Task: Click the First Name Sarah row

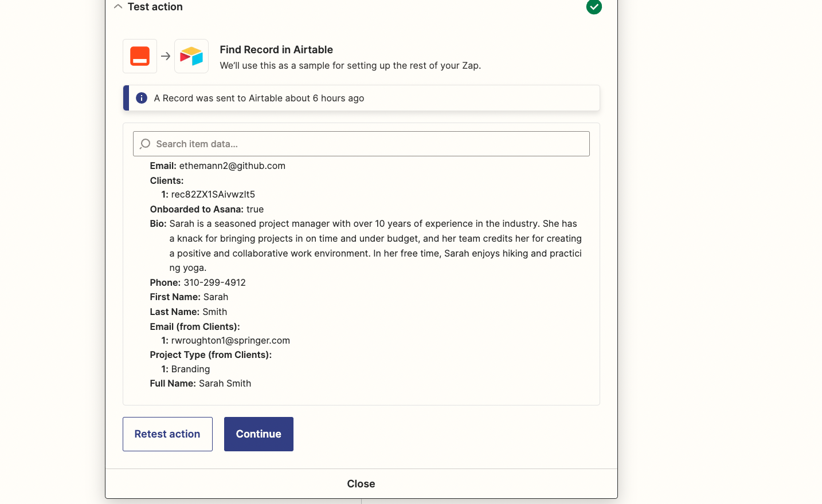Action: [189, 297]
